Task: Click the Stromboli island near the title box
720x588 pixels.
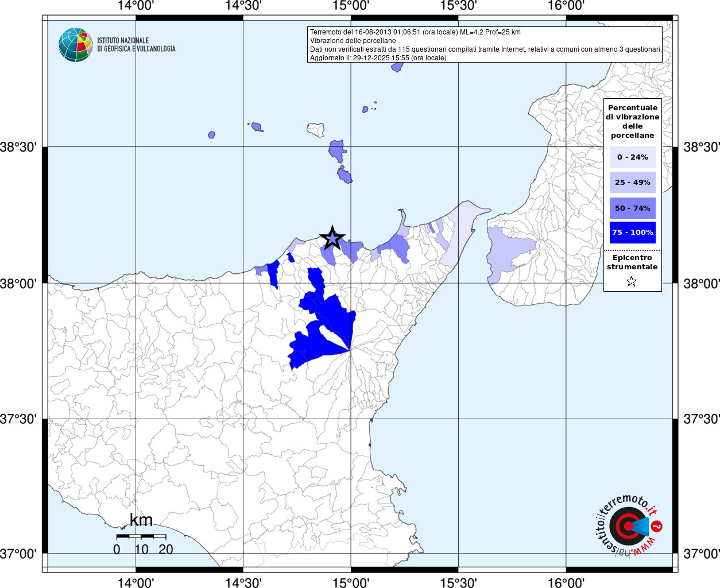Action: pos(397,67)
